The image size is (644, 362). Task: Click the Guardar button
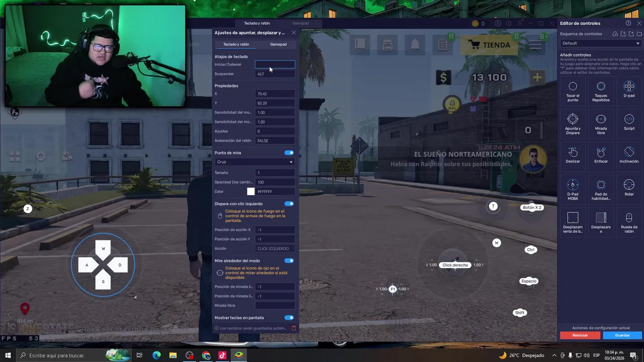[622, 335]
